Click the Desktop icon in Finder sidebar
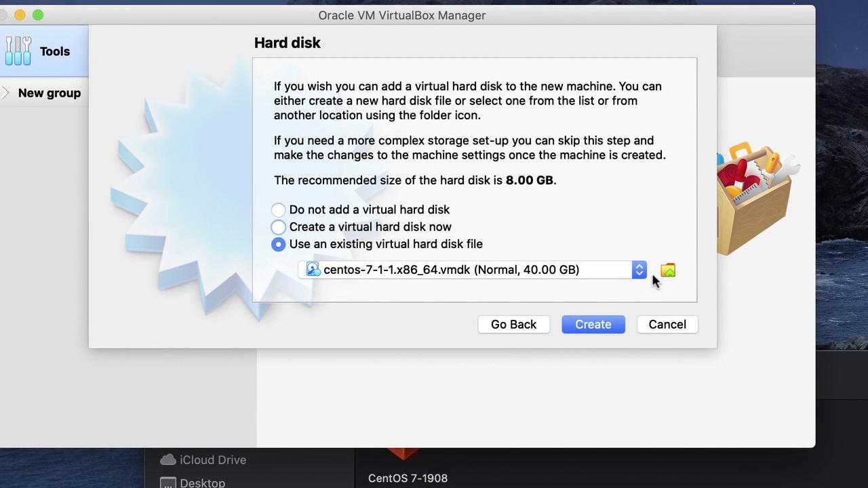Image resolution: width=868 pixels, height=488 pixels. (167, 483)
